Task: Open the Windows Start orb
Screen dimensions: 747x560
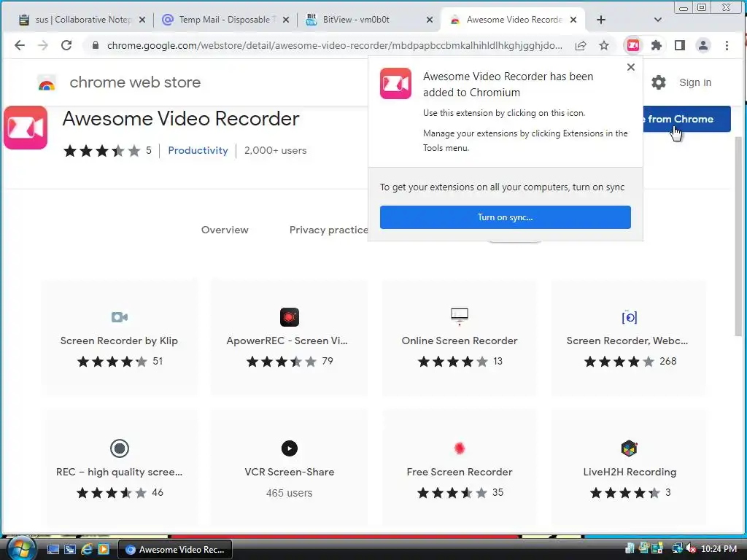Action: pos(21,549)
